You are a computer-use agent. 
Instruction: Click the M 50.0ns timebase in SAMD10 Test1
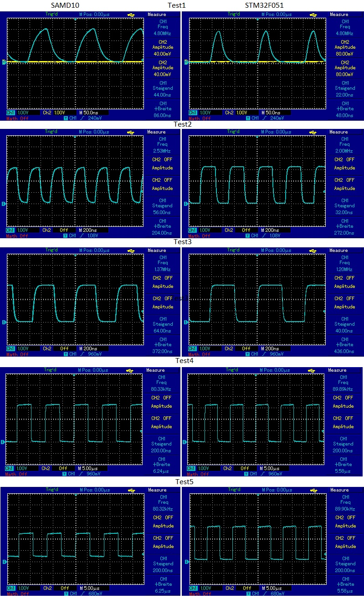pyautogui.click(x=89, y=112)
